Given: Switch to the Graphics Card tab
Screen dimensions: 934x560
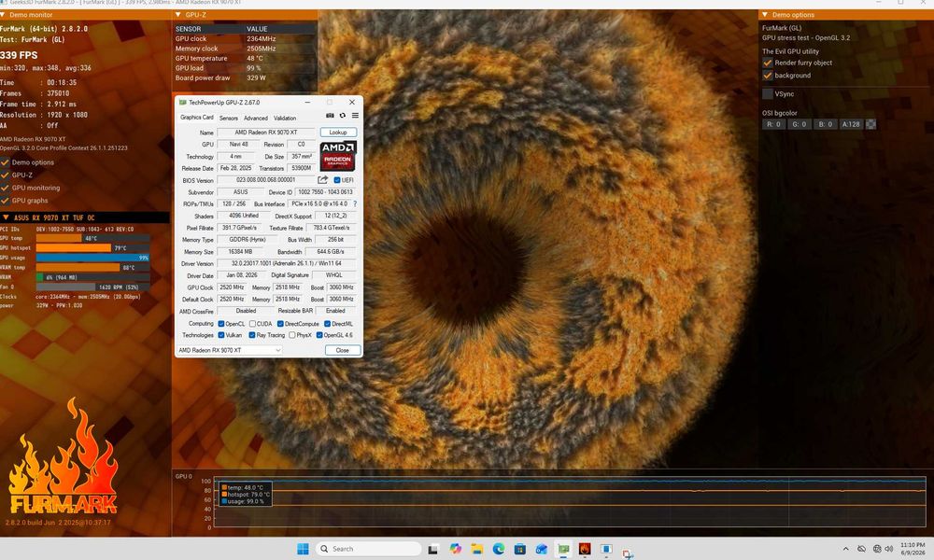Looking at the screenshot, I should click(196, 118).
